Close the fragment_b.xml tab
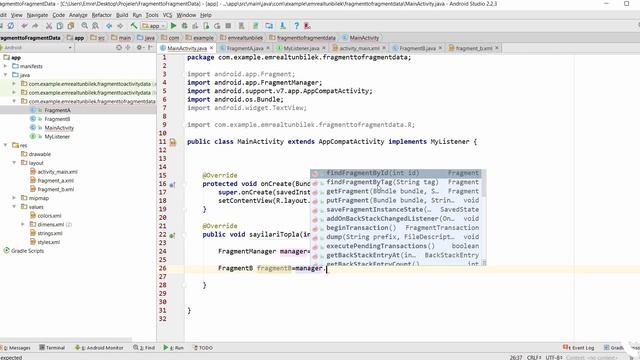Viewport: 640px width, 360px height. pyautogui.click(x=497, y=48)
